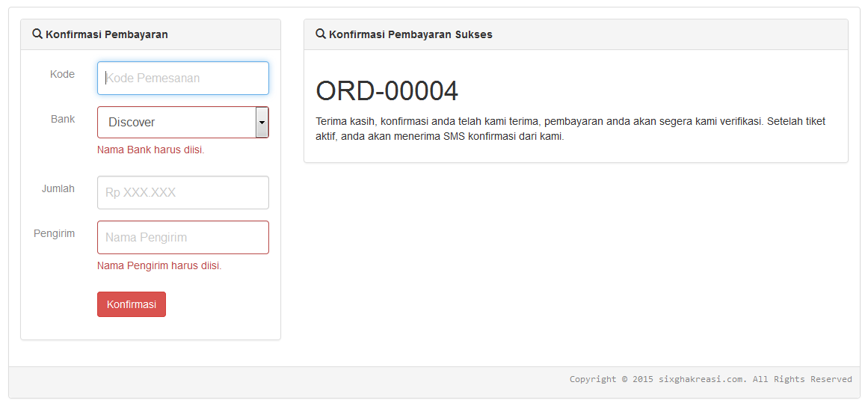Click the 'Terima kasih' confirmation paragraph
Image resolution: width=868 pixels, height=406 pixels.
coord(570,129)
